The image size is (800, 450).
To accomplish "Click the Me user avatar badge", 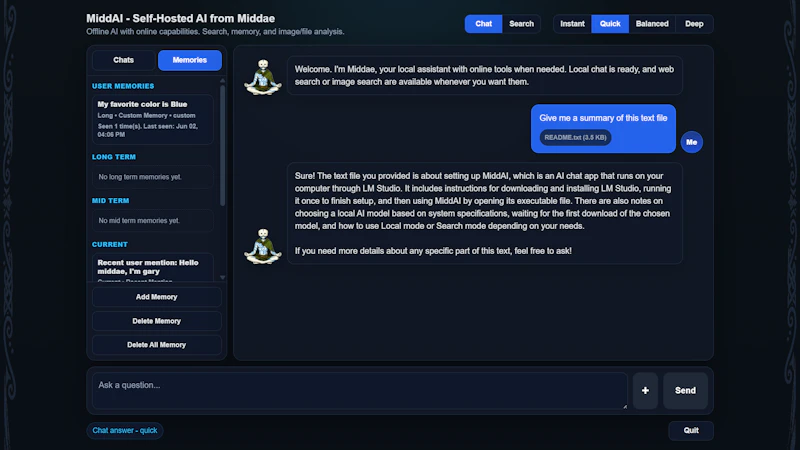I will coord(691,142).
